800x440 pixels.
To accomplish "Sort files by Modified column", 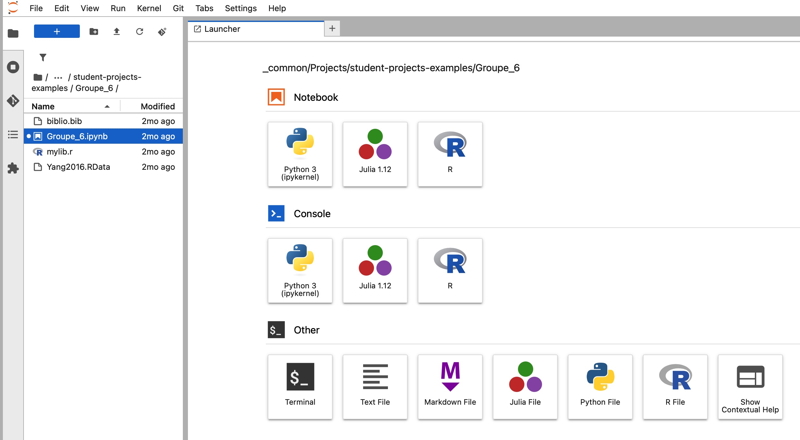I will point(157,106).
